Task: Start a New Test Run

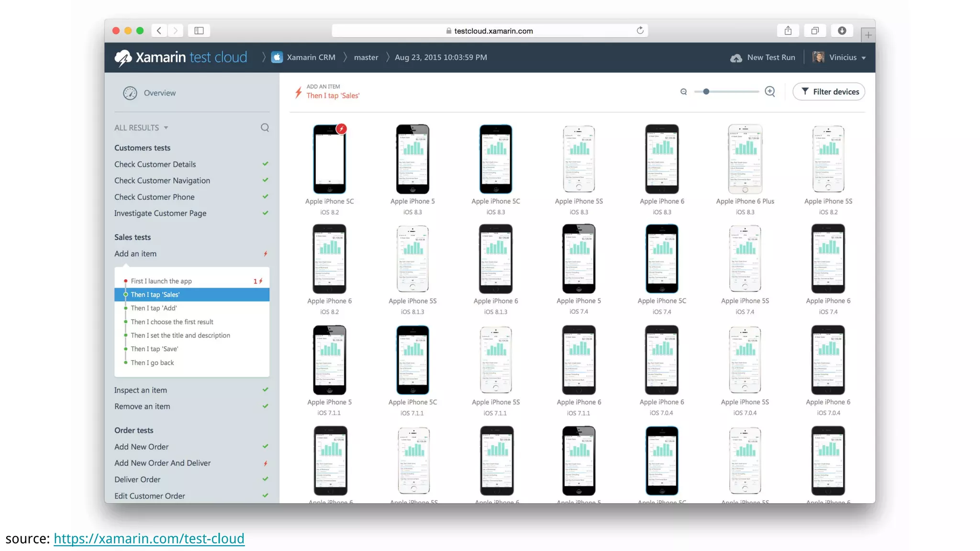Action: coord(763,57)
